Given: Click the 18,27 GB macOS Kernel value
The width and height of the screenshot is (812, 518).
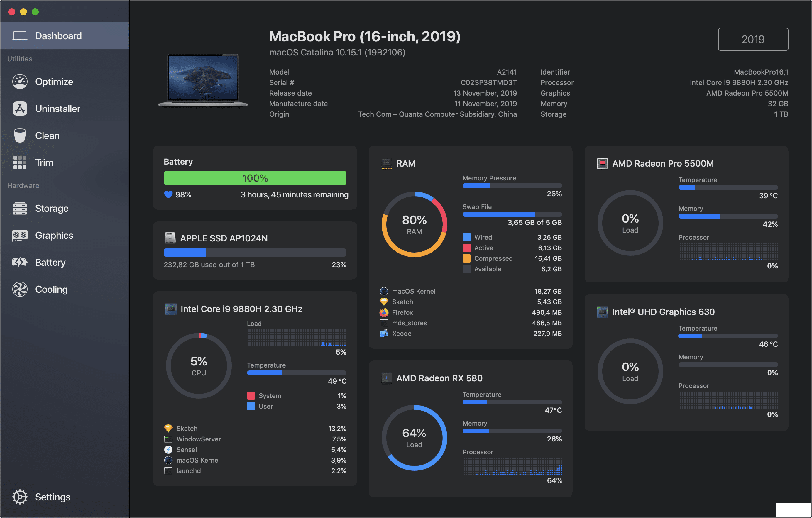Looking at the screenshot, I should click(548, 291).
